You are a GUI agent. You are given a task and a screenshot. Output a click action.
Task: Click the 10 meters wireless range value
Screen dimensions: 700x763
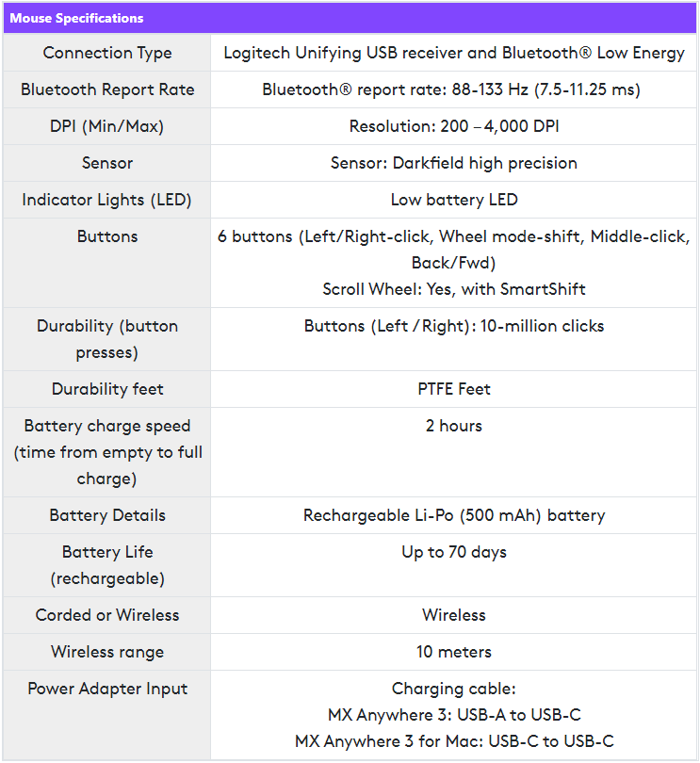click(x=454, y=652)
